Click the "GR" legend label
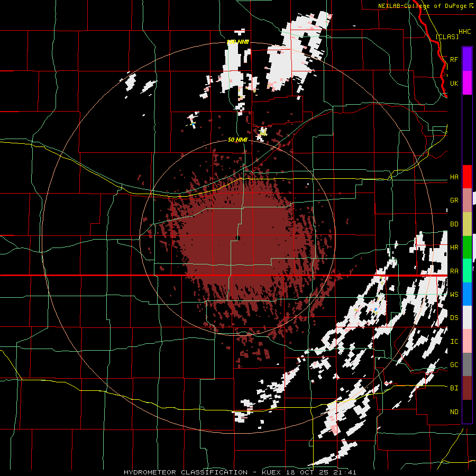 [x=454, y=200]
